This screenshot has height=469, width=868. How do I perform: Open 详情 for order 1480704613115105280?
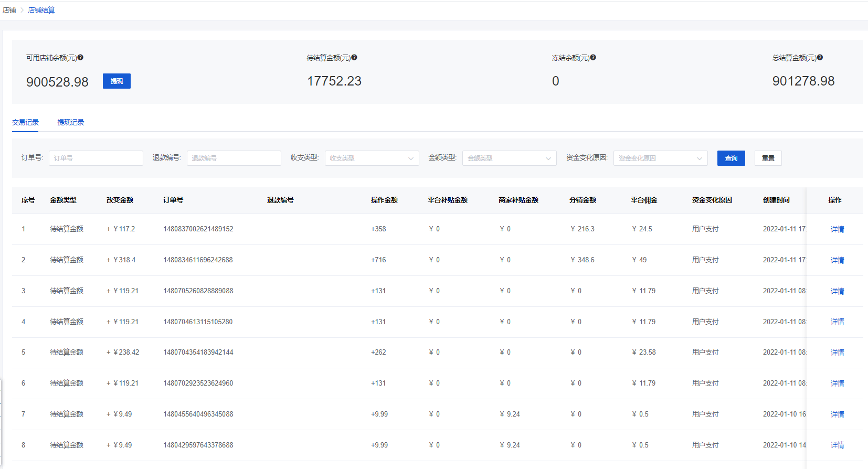(x=838, y=322)
